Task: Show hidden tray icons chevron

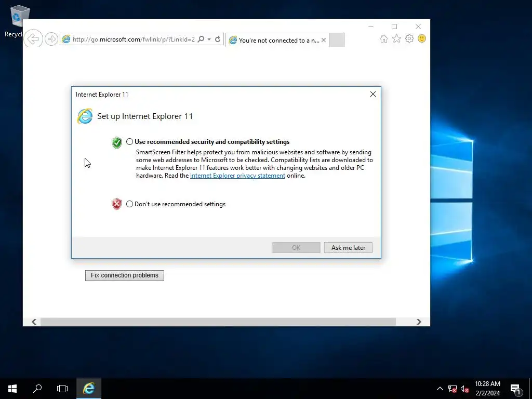Action: (440, 389)
